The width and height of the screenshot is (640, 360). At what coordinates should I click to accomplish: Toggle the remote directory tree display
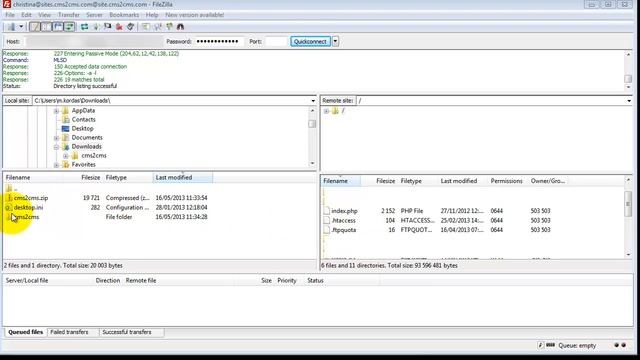tap(58, 27)
